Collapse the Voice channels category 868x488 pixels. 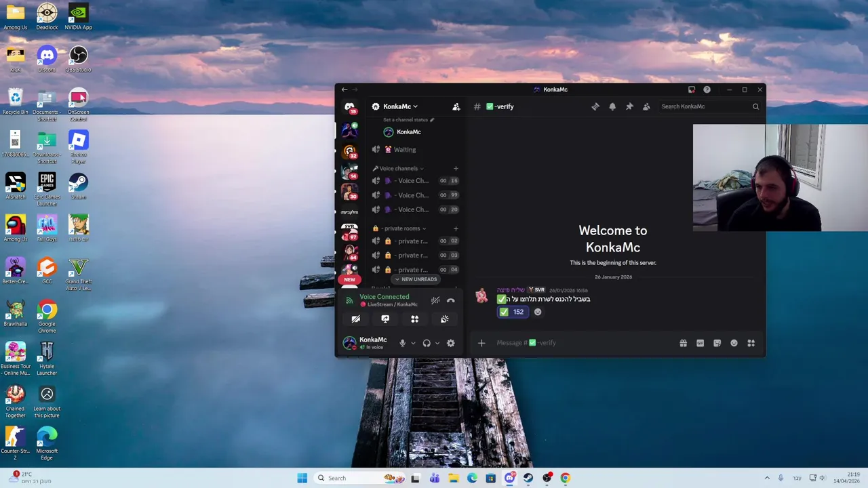click(398, 168)
